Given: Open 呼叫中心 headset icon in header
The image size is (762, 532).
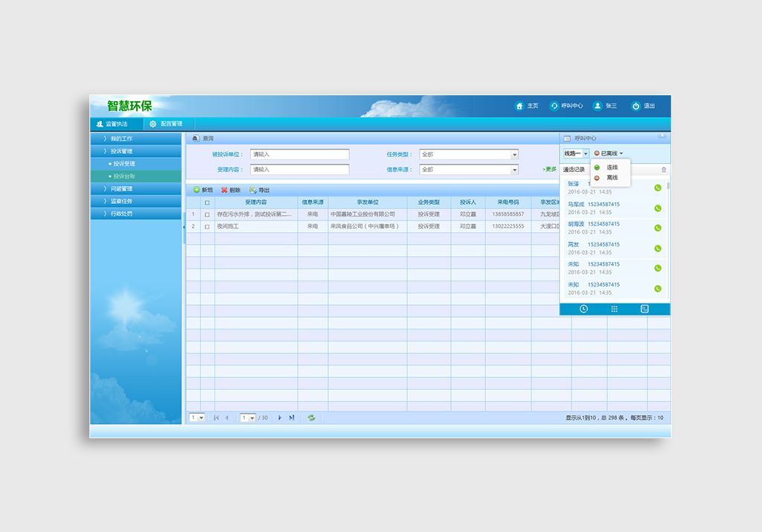Looking at the screenshot, I should pyautogui.click(x=554, y=106).
